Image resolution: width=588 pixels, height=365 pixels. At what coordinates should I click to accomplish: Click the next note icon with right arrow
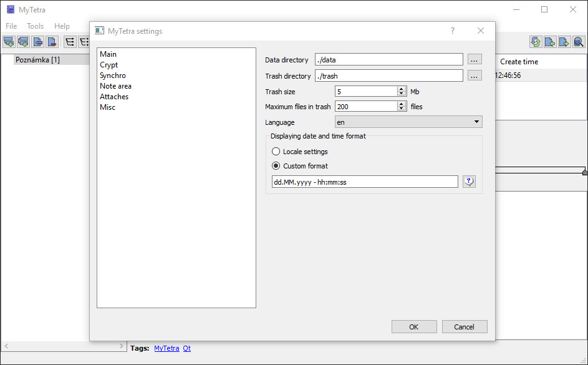pyautogui.click(x=564, y=42)
